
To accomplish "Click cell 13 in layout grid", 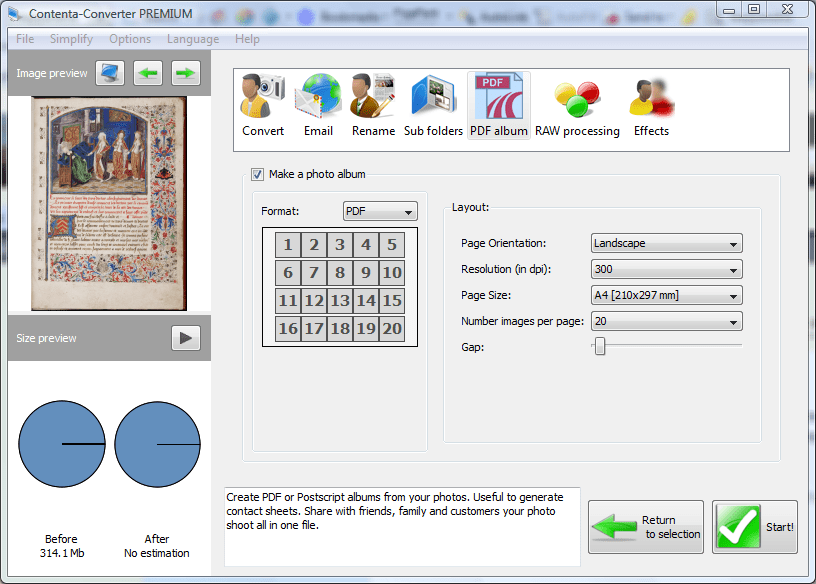I will coord(340,300).
